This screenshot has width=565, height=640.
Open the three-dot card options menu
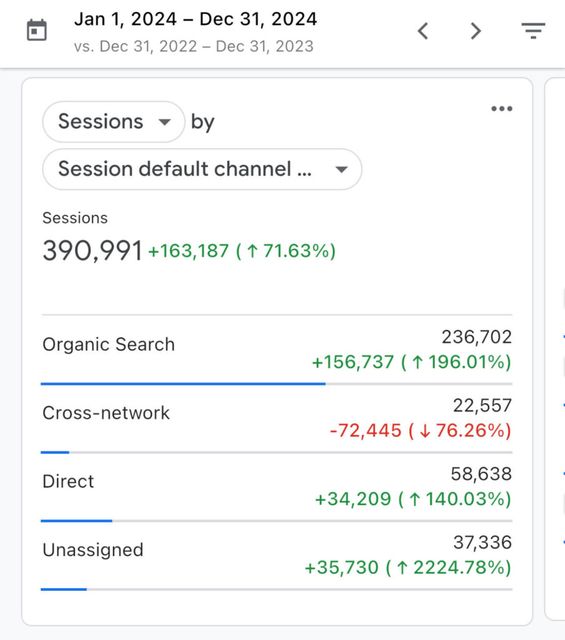point(502,109)
